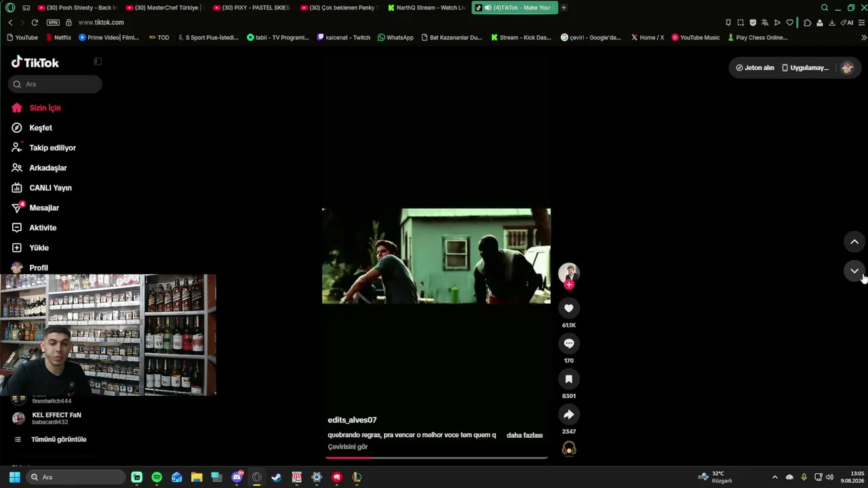This screenshot has height=488, width=868.
Task: Open the YouTube Music bookmark
Action: click(696, 38)
